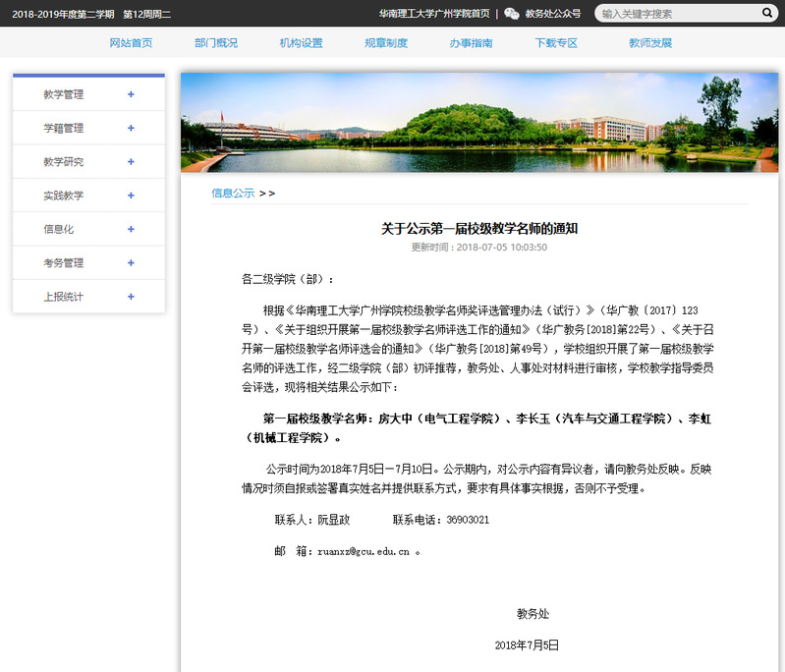Image resolution: width=785 pixels, height=672 pixels.
Task: Open the 下载专区 page
Action: 556,43
